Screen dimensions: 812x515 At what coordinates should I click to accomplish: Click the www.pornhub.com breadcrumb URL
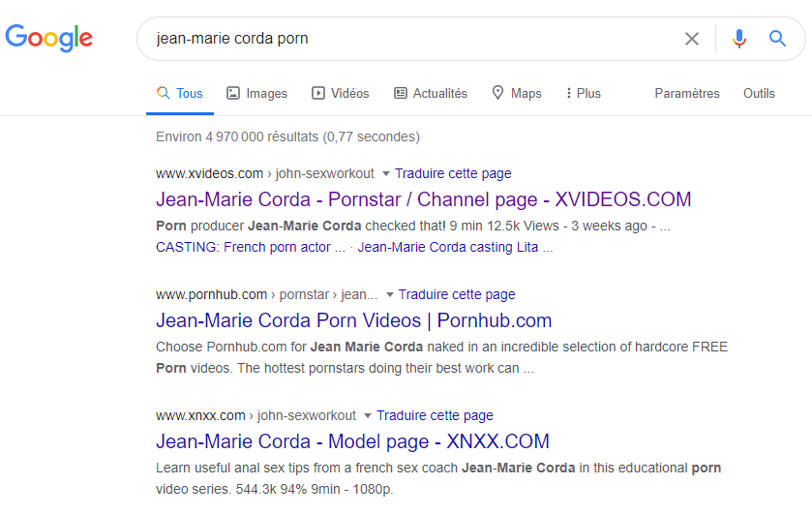point(267,295)
